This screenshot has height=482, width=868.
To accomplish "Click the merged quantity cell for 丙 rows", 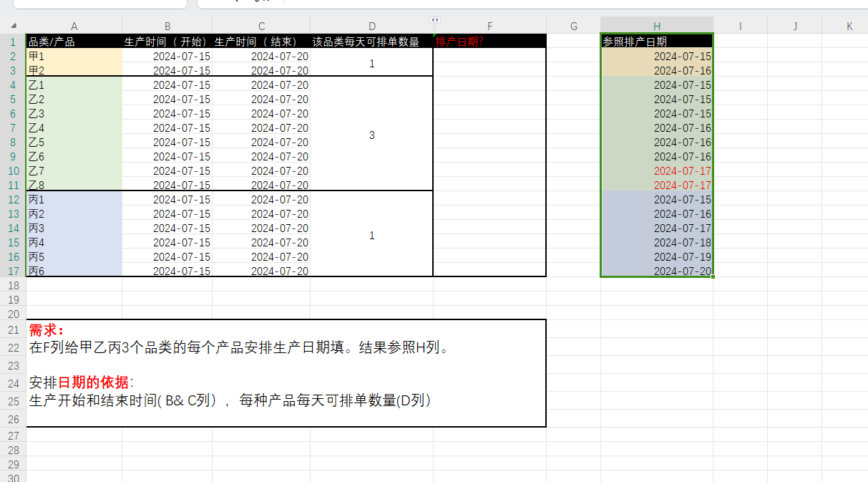I will pyautogui.click(x=371, y=234).
